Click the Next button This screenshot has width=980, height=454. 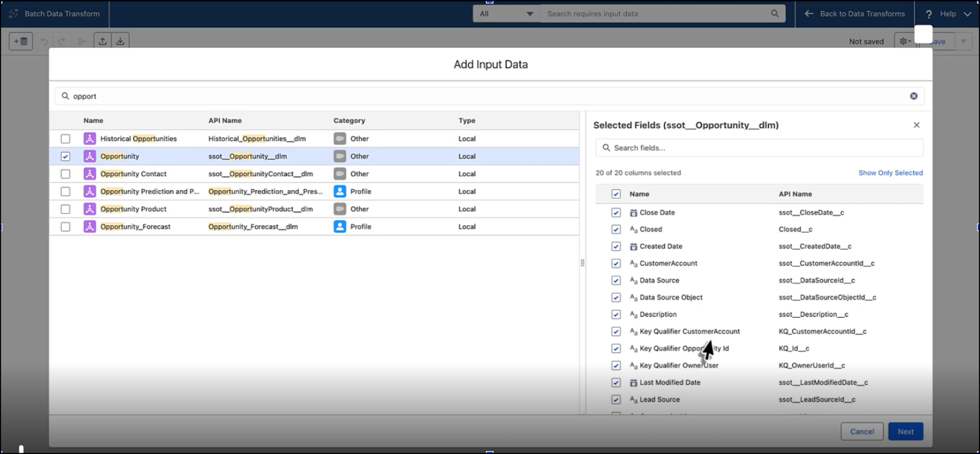click(906, 431)
